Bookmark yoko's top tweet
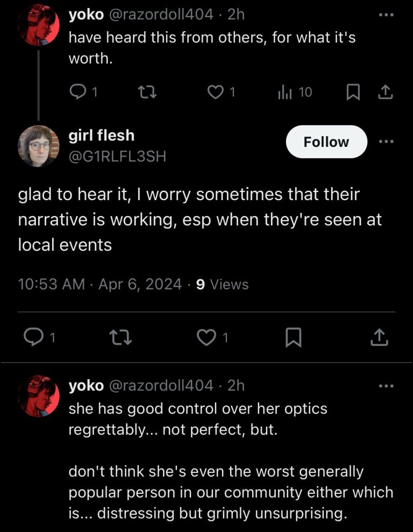Image resolution: width=413 pixels, height=532 pixels. (352, 93)
